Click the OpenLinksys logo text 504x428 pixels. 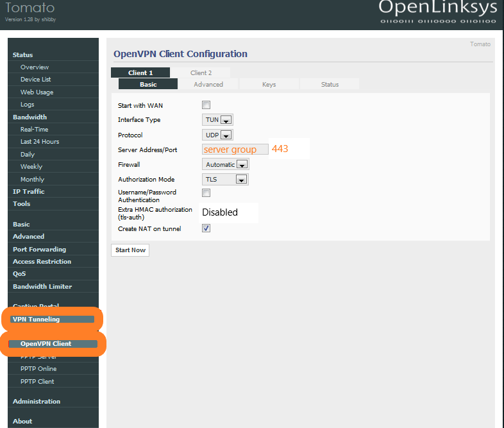point(438,8)
